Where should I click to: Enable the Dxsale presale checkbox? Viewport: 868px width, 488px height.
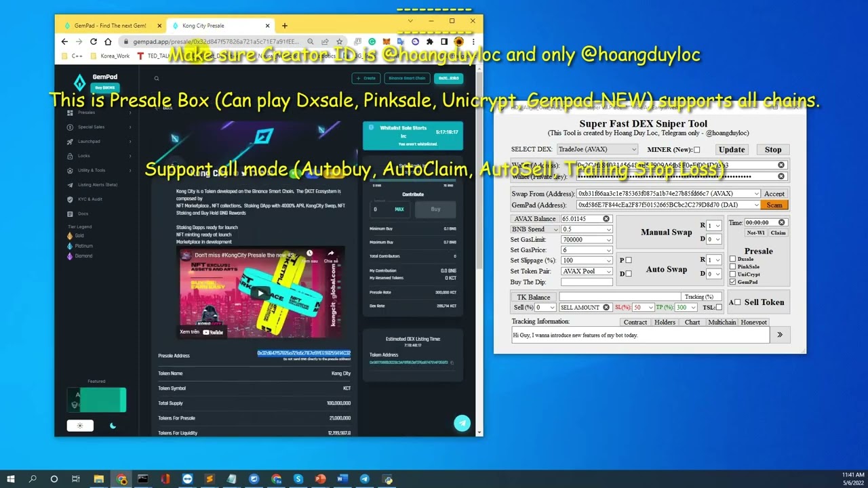732,259
